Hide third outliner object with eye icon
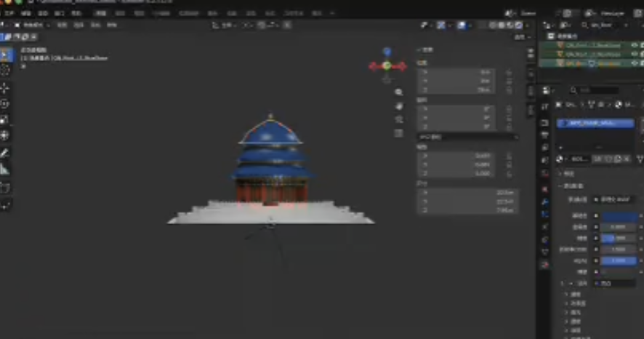 tap(635, 63)
